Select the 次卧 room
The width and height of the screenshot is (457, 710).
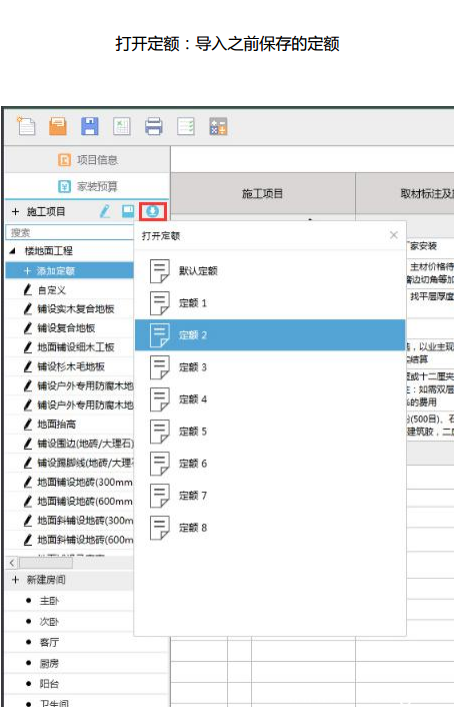49,622
